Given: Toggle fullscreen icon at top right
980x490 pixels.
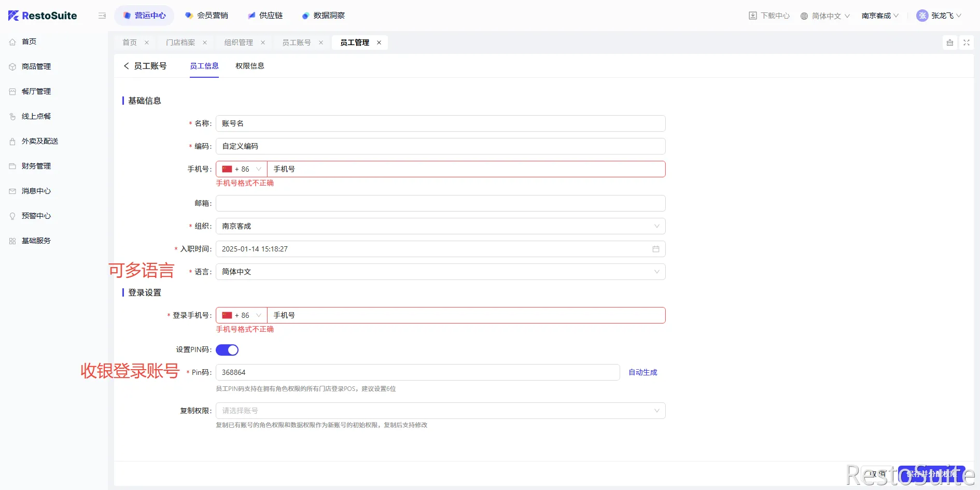Looking at the screenshot, I should click(x=967, y=43).
